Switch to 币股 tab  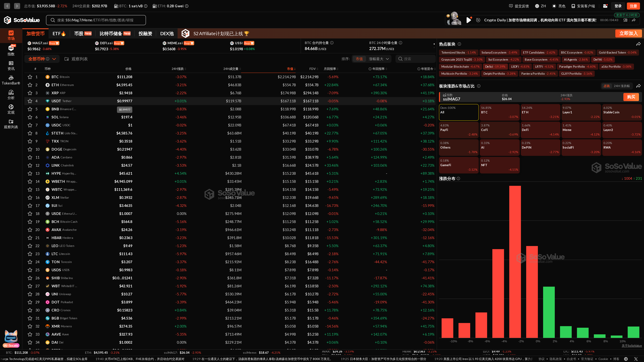[83, 33]
